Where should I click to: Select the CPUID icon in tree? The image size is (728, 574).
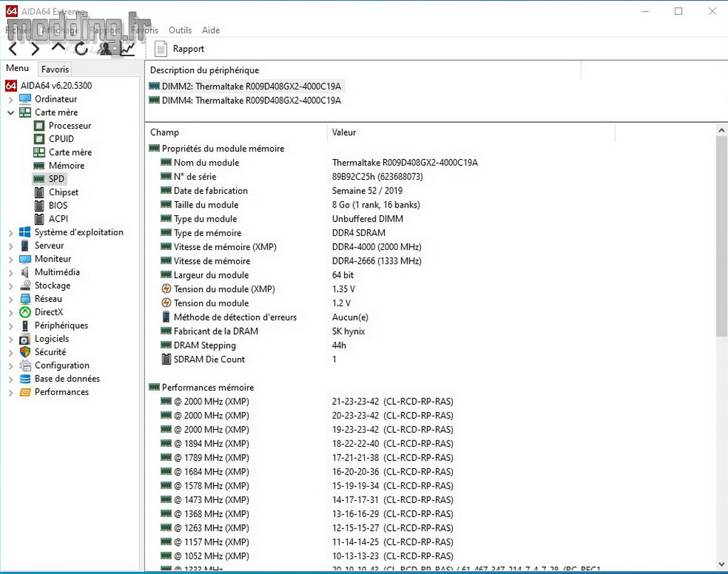pos(40,139)
